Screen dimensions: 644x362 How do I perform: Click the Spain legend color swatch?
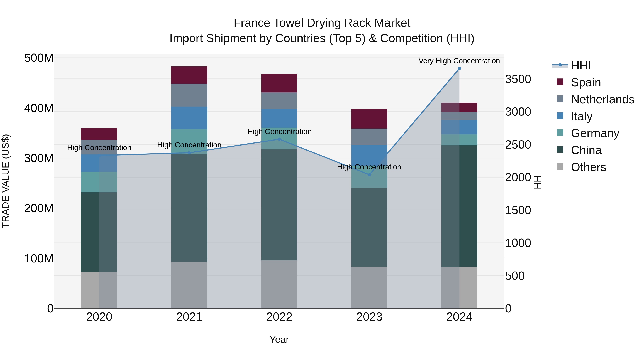[560, 82]
